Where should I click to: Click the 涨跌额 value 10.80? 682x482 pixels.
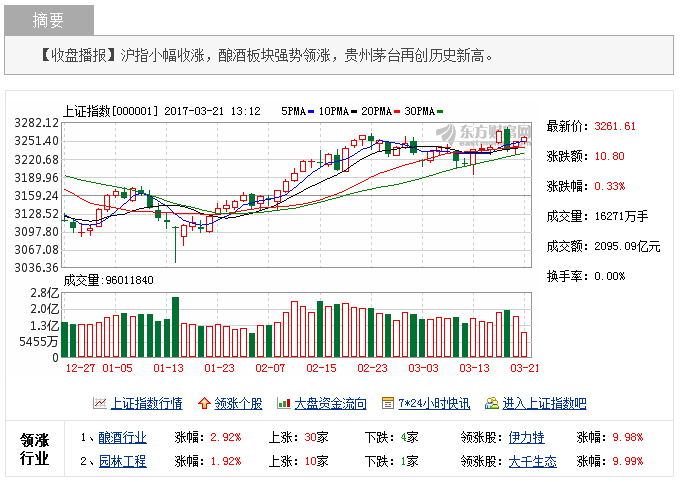click(x=609, y=156)
